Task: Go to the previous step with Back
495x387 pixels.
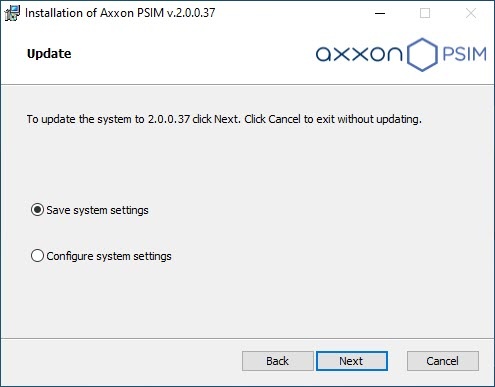Action: click(x=277, y=361)
